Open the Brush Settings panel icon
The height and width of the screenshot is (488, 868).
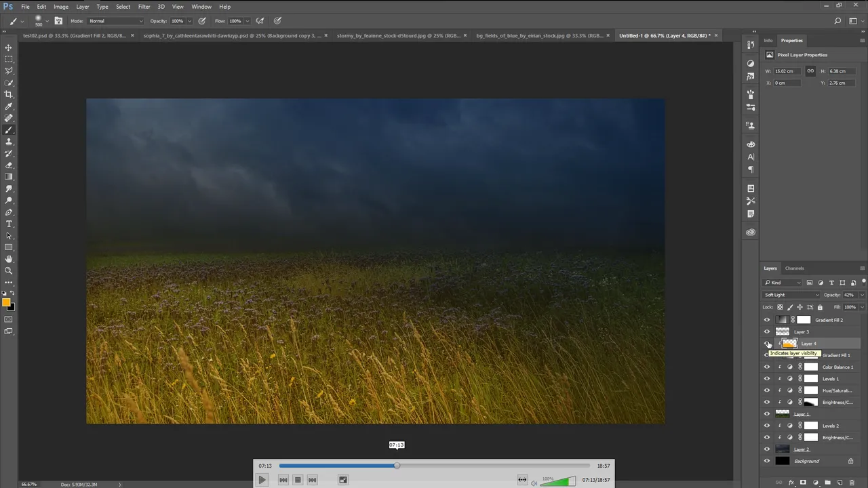(58, 21)
